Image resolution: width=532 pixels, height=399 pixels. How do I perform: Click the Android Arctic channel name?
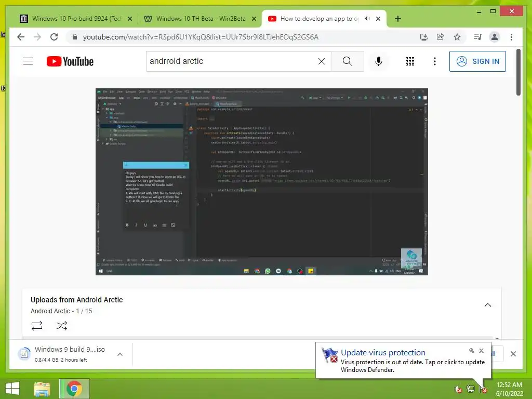(x=50, y=311)
